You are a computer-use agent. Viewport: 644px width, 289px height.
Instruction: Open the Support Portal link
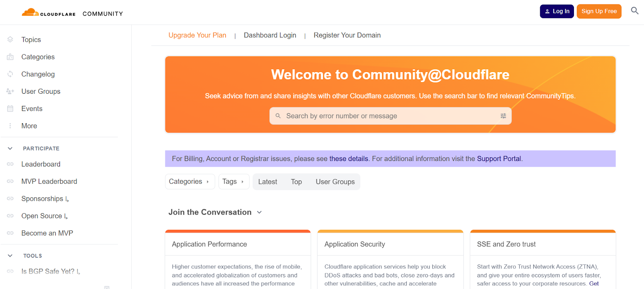pos(499,159)
